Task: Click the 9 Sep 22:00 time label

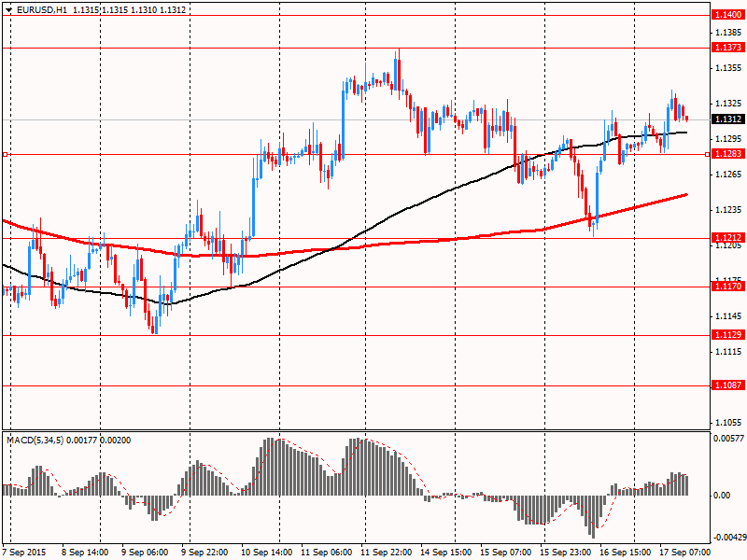Action: [205, 553]
